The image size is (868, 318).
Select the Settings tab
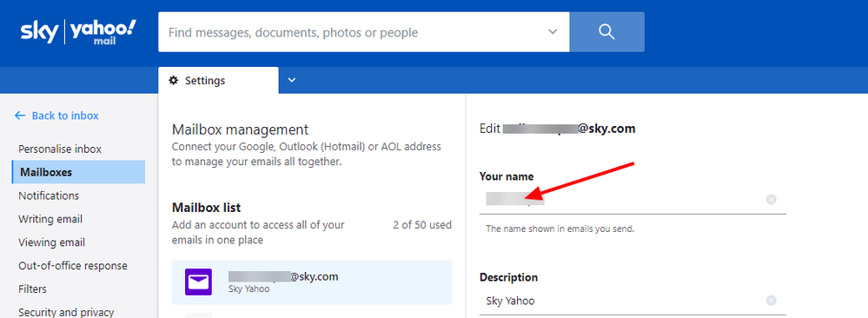click(218, 80)
